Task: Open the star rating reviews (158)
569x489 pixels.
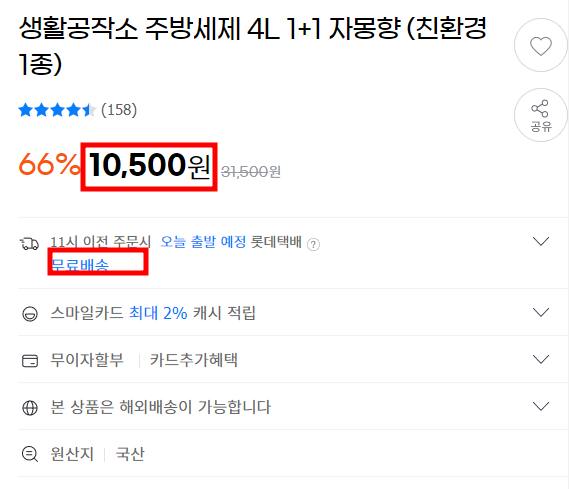Action: [x=78, y=110]
